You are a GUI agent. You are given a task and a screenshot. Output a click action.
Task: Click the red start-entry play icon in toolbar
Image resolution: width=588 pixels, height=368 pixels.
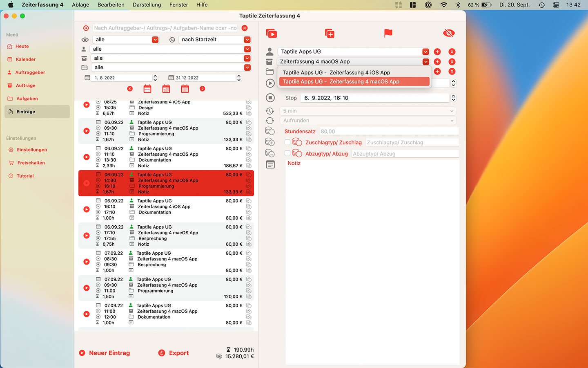point(272,34)
